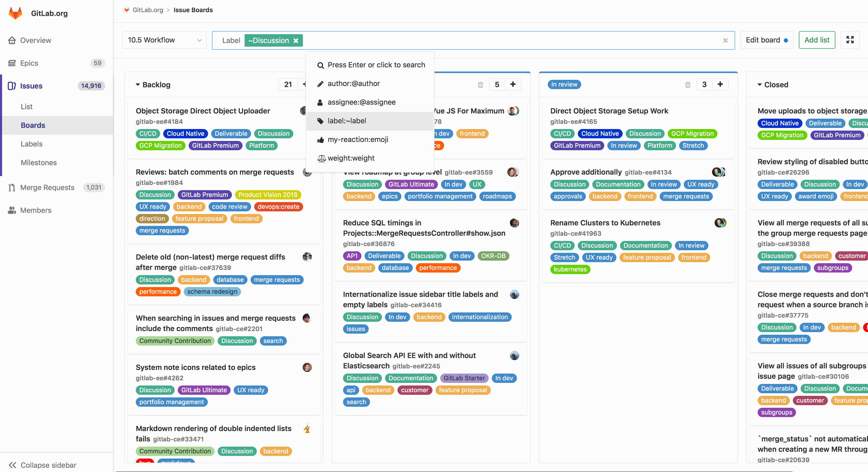Screen dimensions: 868x472
Task: Click the Members people icon
Action: pyautogui.click(x=12, y=210)
